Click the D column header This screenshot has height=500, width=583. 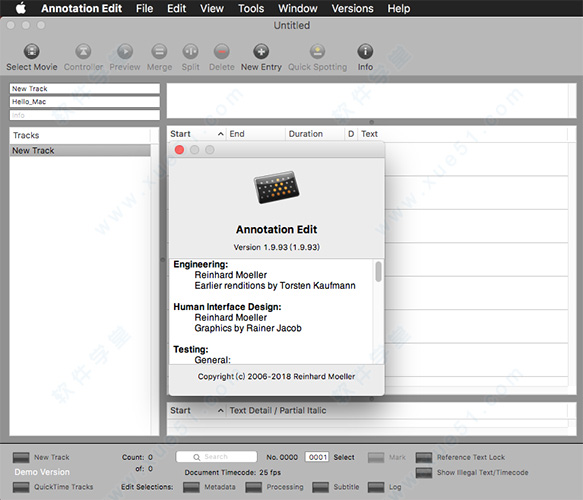pos(351,134)
